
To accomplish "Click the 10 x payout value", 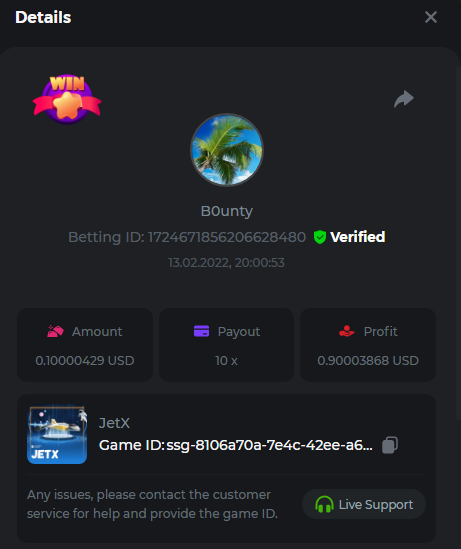I will pyautogui.click(x=226, y=361).
